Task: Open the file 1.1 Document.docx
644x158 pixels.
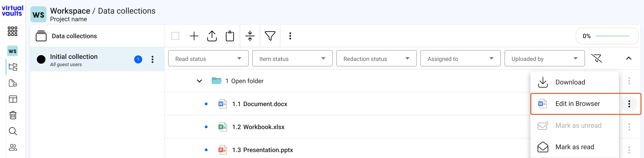Action: (x=260, y=104)
